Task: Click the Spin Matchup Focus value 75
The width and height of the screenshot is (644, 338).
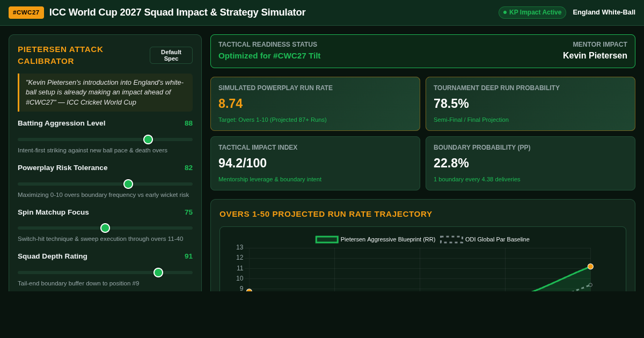Action: point(188,212)
